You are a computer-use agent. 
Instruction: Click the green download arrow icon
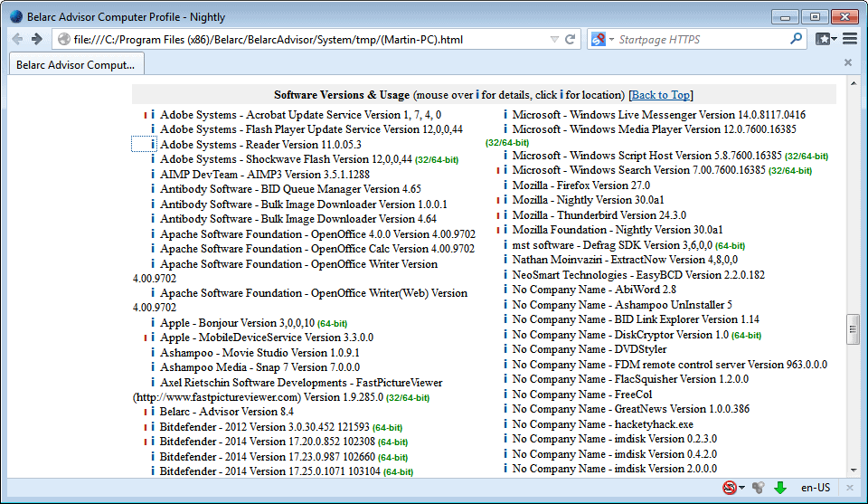[780, 488]
